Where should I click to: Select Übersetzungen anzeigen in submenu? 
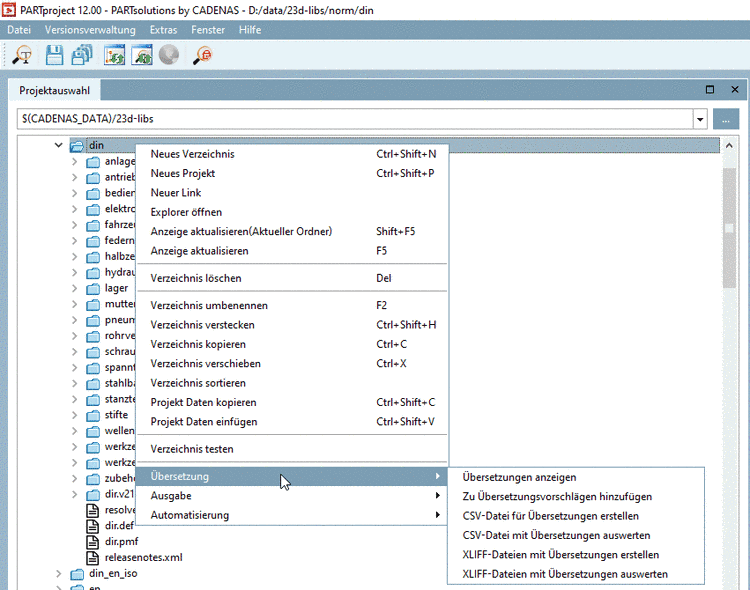(x=576, y=477)
